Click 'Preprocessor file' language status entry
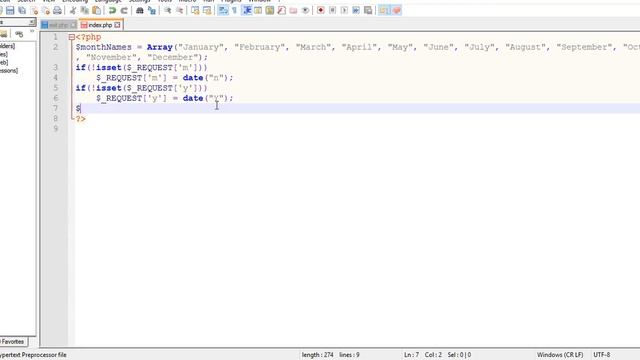The image size is (640, 360). click(x=44, y=355)
